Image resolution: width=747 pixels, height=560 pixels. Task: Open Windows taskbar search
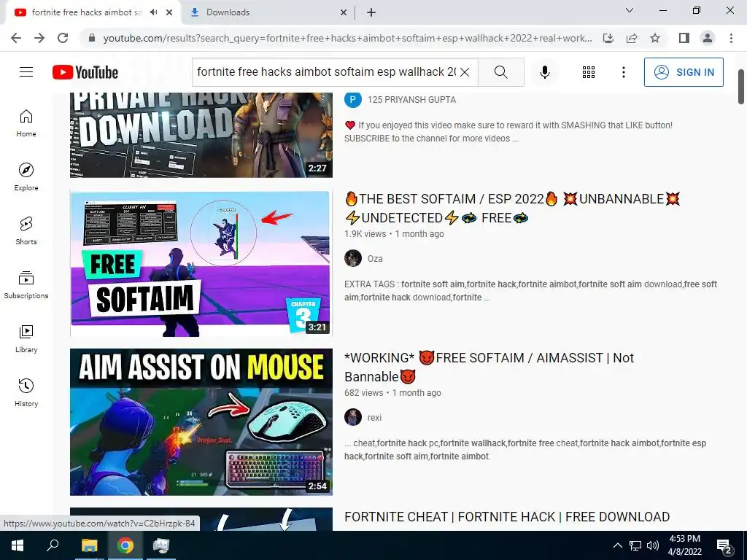53,545
